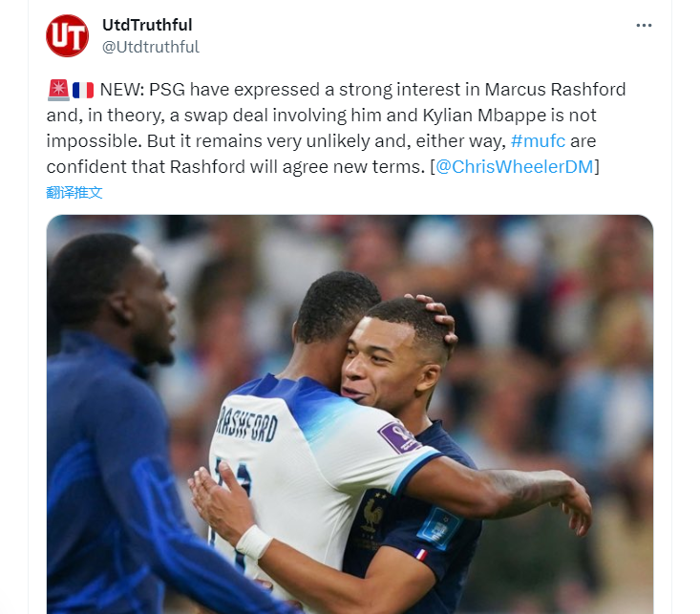Open the #mufc hashtag
Screen dimensions: 700x614
point(538,141)
